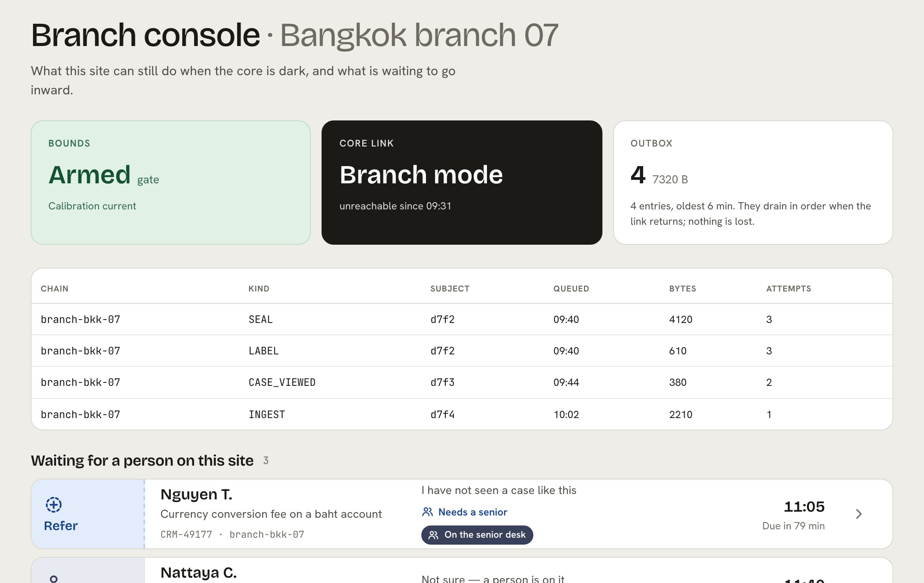Click unreachable since 09:31 text

pyautogui.click(x=395, y=206)
